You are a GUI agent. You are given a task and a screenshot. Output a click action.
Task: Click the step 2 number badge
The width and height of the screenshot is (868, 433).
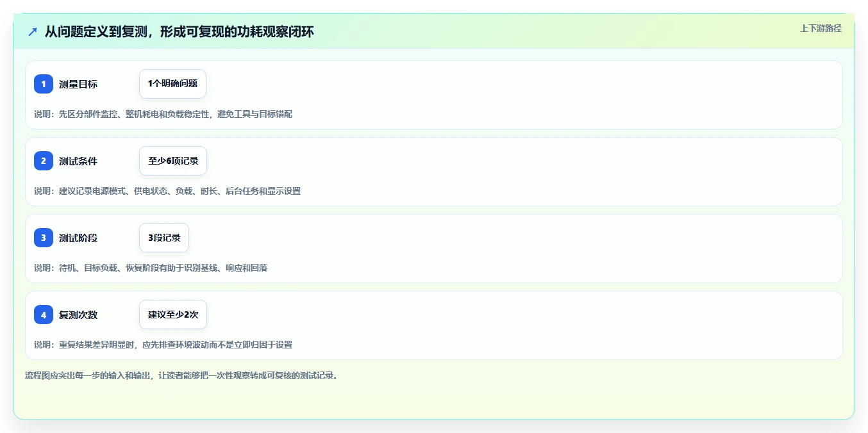click(44, 161)
